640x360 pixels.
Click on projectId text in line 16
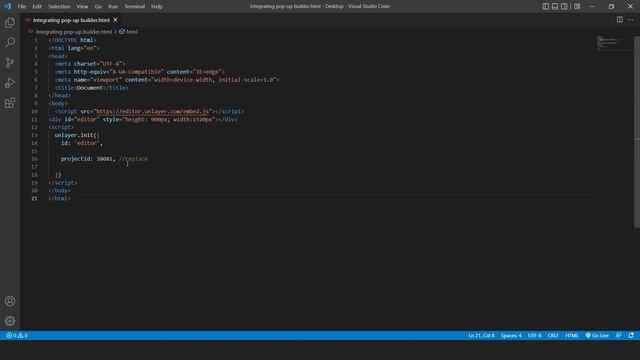[x=77, y=159]
